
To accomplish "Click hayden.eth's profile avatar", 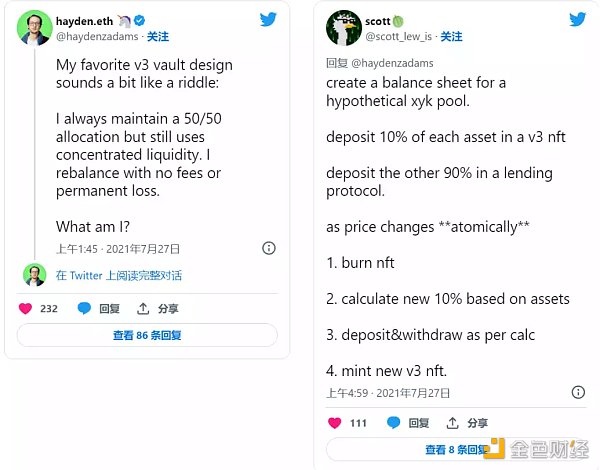I will pyautogui.click(x=35, y=27).
